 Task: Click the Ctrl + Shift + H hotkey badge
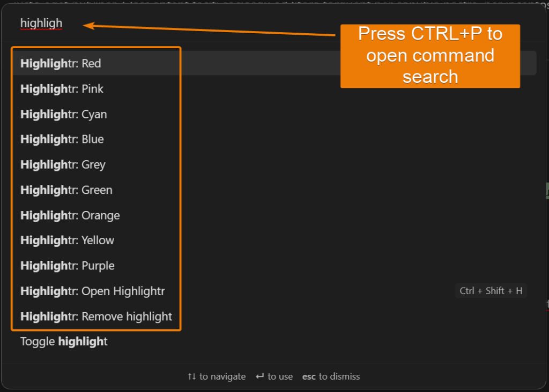(x=491, y=291)
